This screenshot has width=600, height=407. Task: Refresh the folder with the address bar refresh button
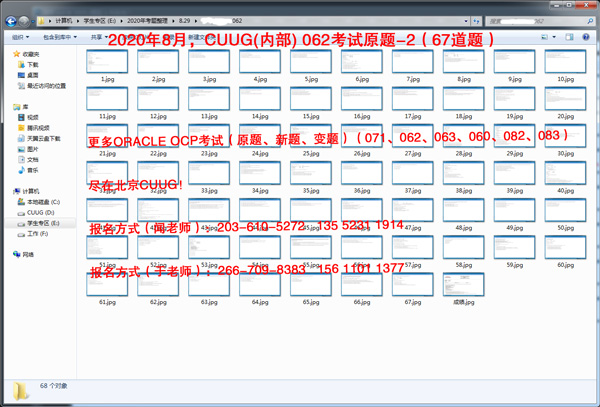point(476,21)
